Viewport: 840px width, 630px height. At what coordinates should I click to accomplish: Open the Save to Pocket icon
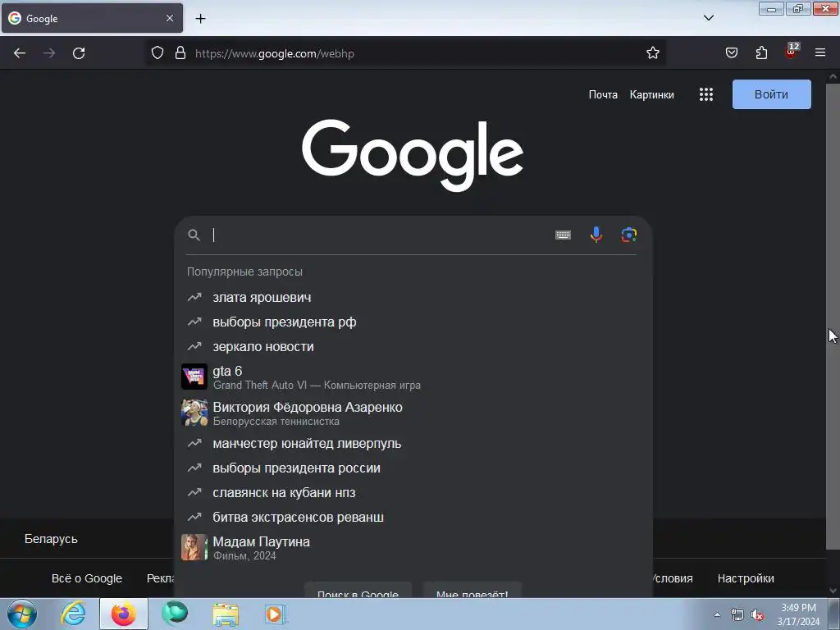[x=731, y=53]
